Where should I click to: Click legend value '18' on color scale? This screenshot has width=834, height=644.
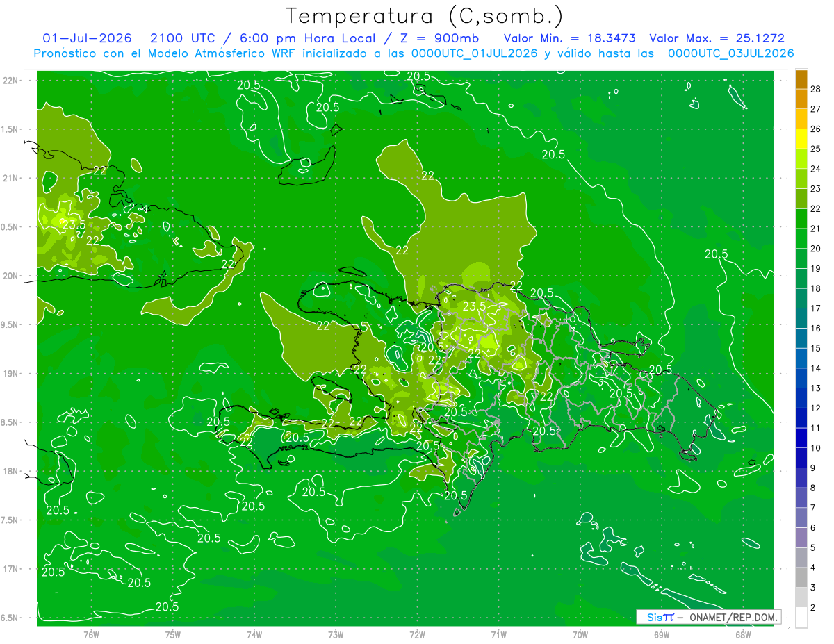(x=816, y=288)
